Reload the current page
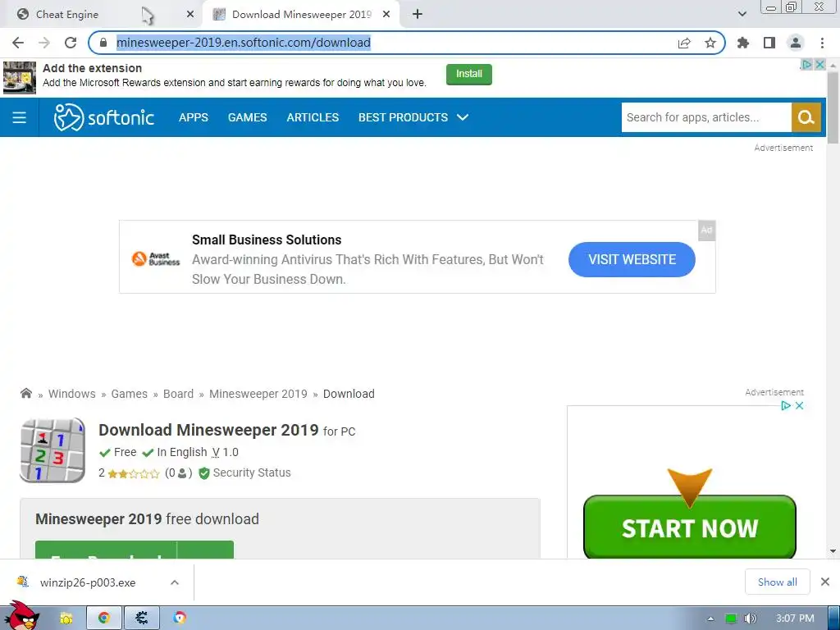 pos(71,43)
